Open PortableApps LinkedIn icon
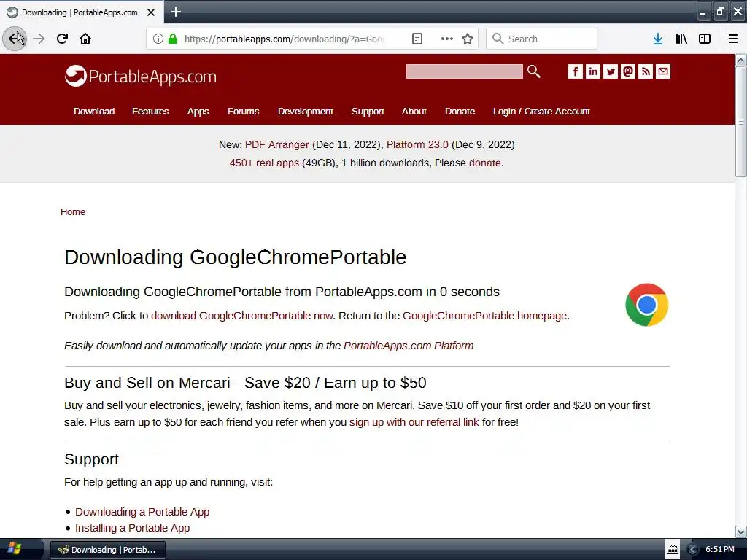This screenshot has width=747, height=560. click(592, 71)
